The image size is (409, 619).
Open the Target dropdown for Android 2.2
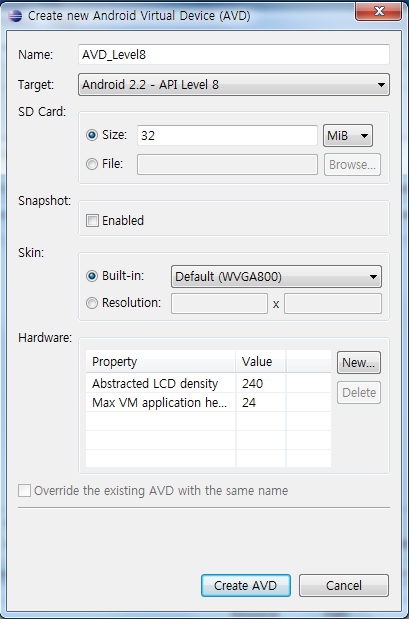(x=234, y=84)
